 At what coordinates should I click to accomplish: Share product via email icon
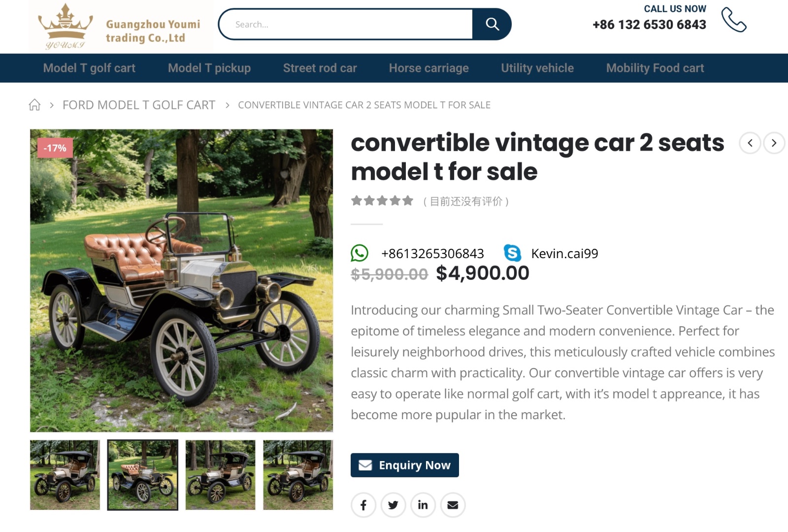(x=453, y=505)
